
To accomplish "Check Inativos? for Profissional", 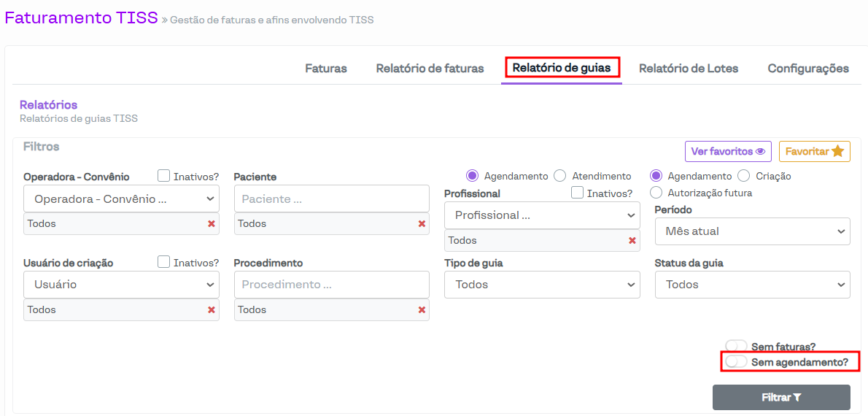I will [x=578, y=193].
